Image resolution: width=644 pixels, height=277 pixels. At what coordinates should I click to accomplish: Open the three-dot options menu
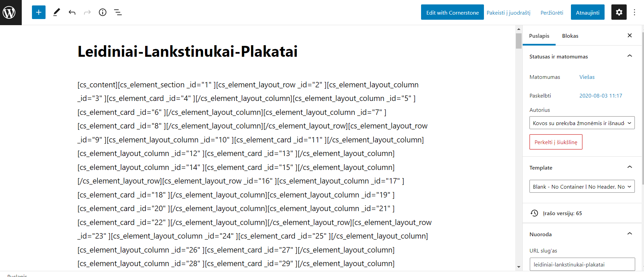pos(634,12)
